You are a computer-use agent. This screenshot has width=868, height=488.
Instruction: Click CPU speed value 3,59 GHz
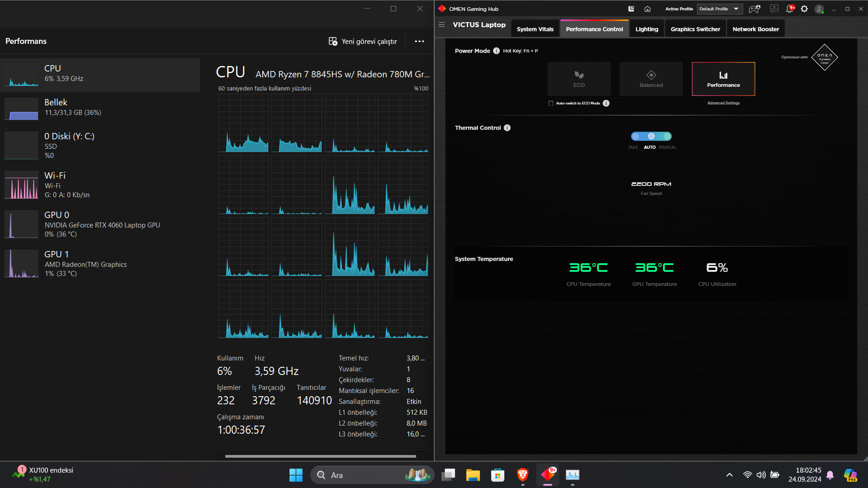click(x=276, y=371)
